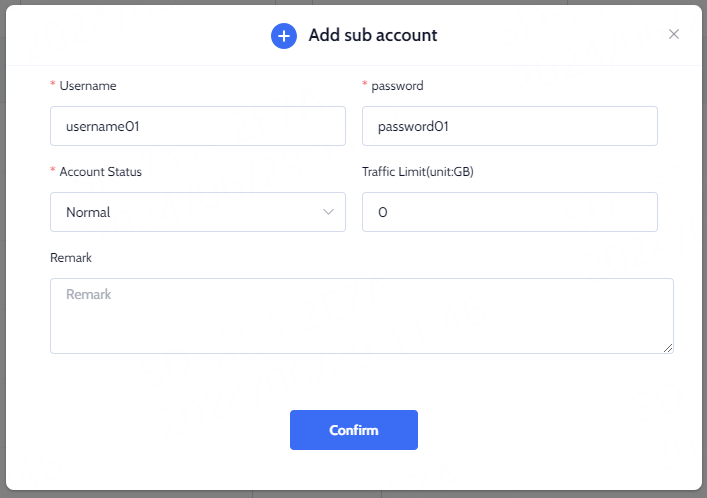707x498 pixels.
Task: Click inside the Remark text area
Action: coord(362,316)
